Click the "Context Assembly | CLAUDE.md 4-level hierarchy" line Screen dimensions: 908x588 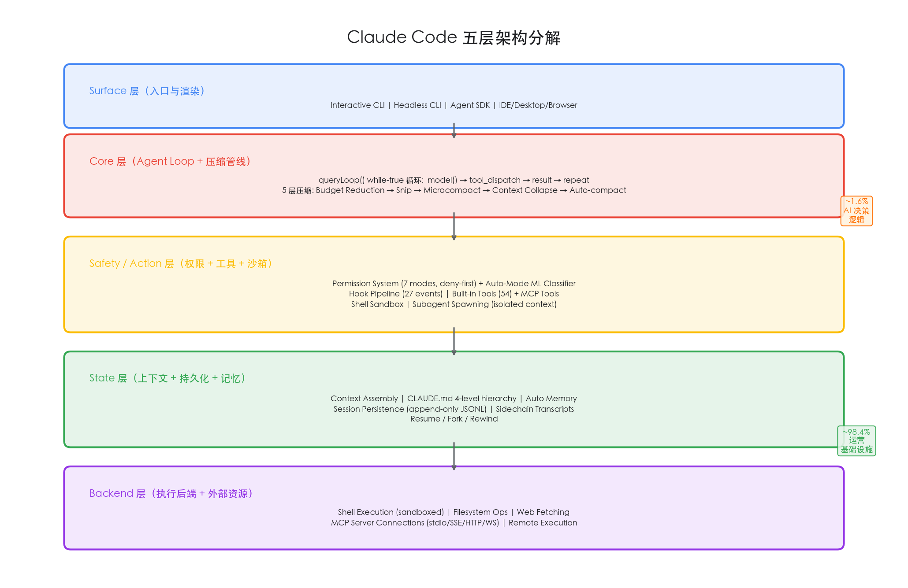(454, 399)
